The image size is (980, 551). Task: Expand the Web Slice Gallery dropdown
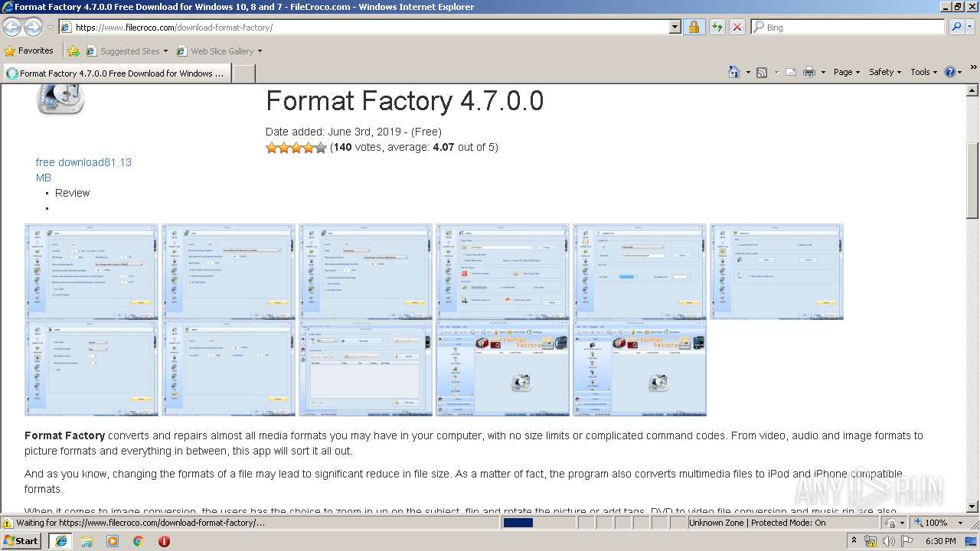pos(260,51)
